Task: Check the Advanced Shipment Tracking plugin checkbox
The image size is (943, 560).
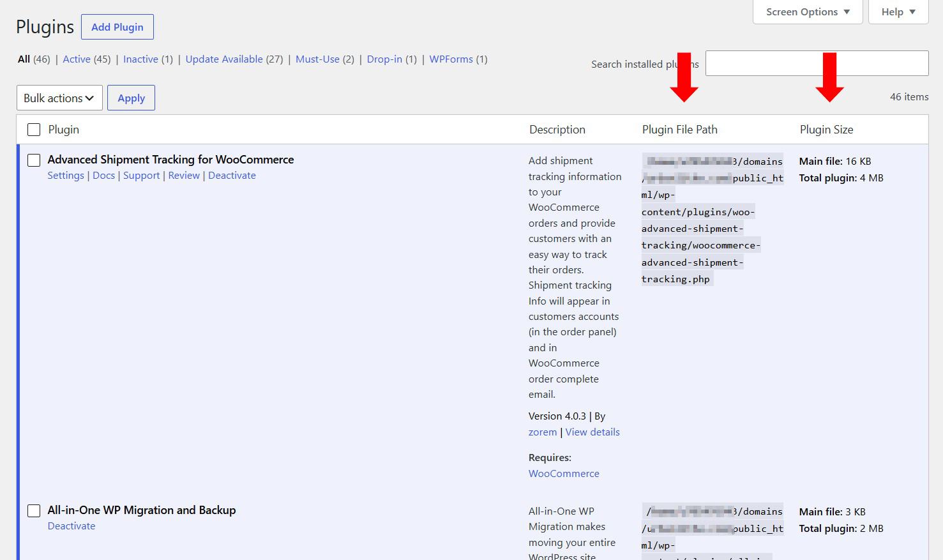Action: pyautogui.click(x=34, y=160)
